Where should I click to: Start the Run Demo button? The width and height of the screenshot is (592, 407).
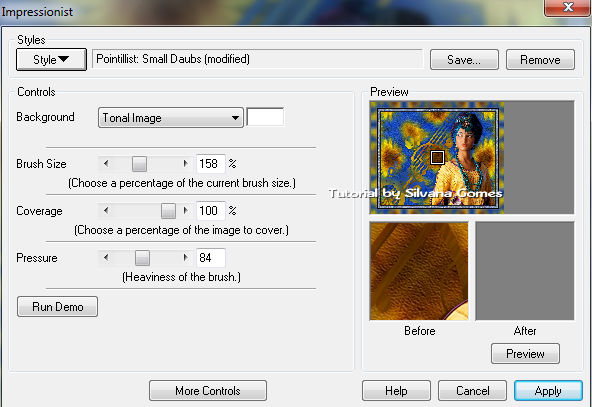pos(57,307)
